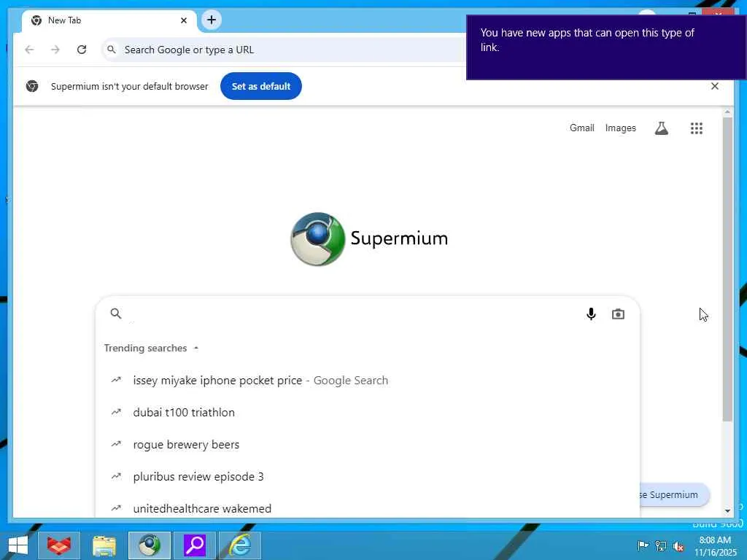
Task: Open File Explorer from the taskbar
Action: pyautogui.click(x=104, y=545)
